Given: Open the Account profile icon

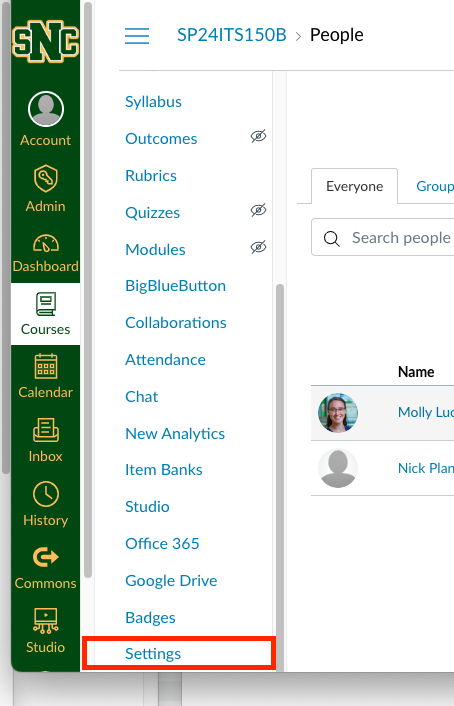Looking at the screenshot, I should point(46,109).
